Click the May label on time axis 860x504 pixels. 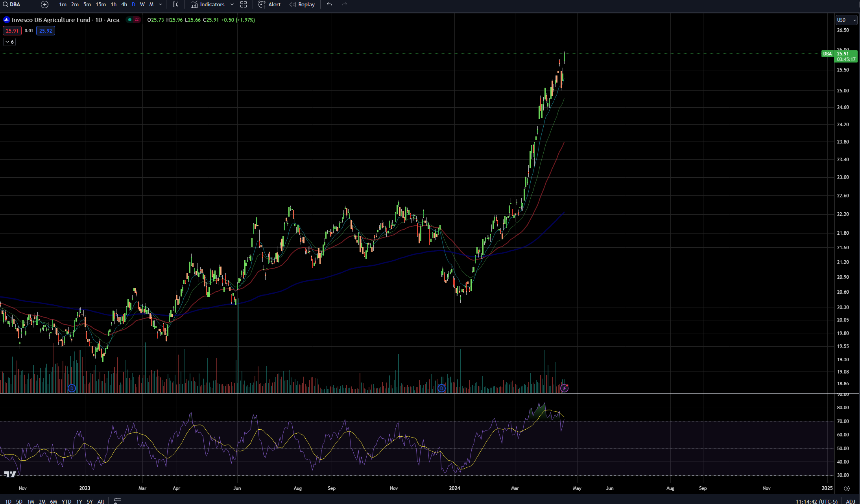coord(577,488)
